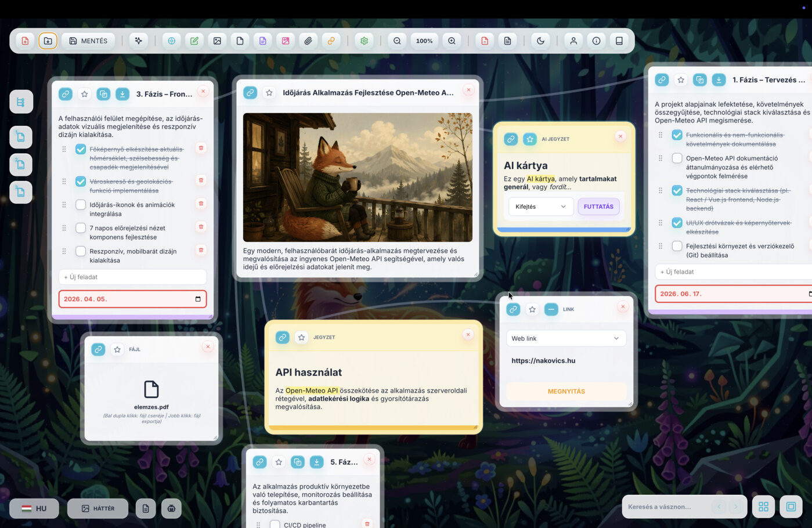Uncheck the Városkereső és geolokációs task
The image size is (812, 528).
81,182
